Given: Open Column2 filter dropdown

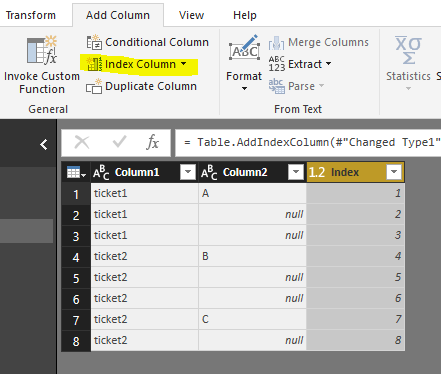Looking at the screenshot, I should 296,172.
